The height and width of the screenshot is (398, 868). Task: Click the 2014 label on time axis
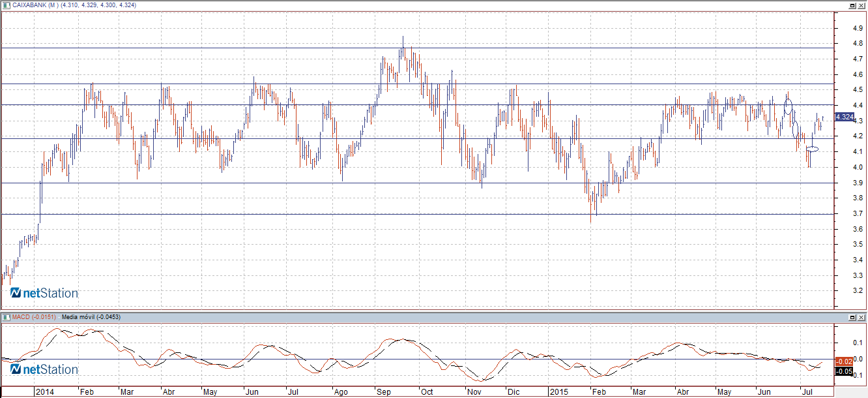pos(44,392)
